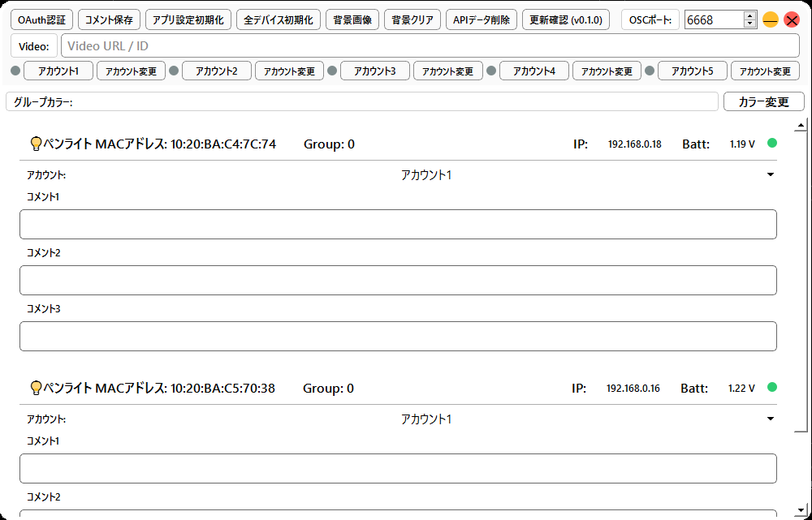
Task: Click gray status dot beside アカウント2
Action: click(x=174, y=71)
